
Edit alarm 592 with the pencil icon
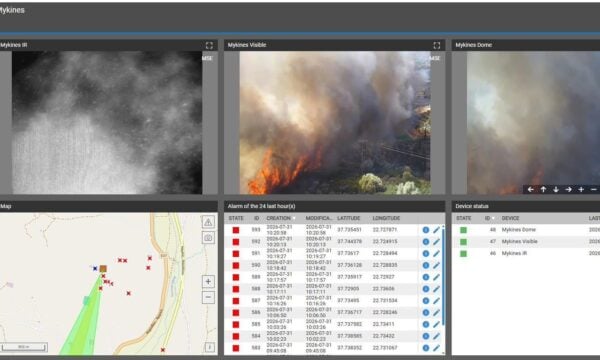tap(436, 242)
